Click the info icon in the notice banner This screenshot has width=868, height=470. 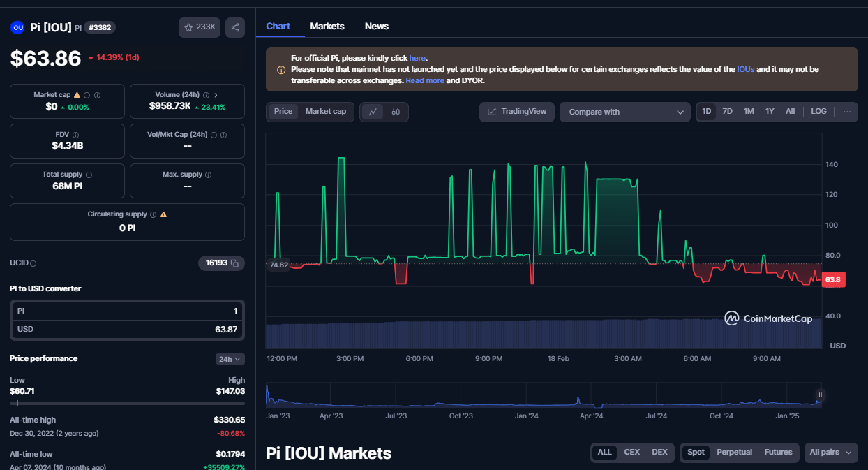[x=281, y=70]
